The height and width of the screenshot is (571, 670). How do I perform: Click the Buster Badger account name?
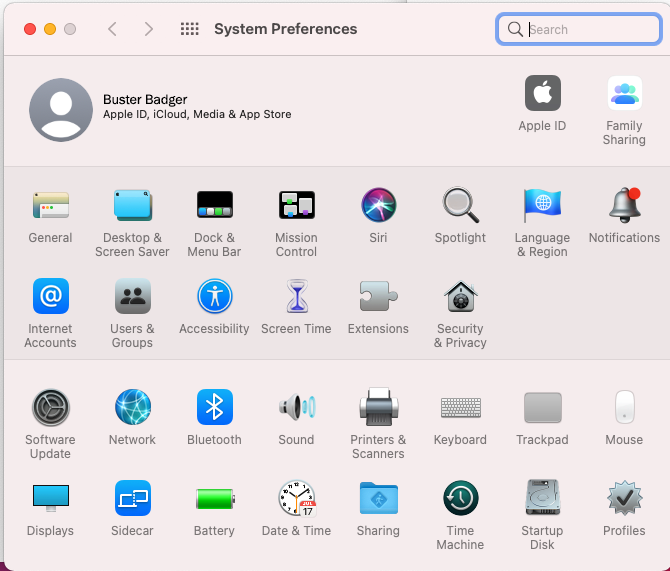145,99
